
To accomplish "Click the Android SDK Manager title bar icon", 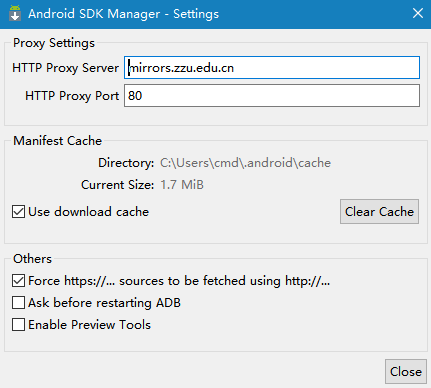I will 15,13.
